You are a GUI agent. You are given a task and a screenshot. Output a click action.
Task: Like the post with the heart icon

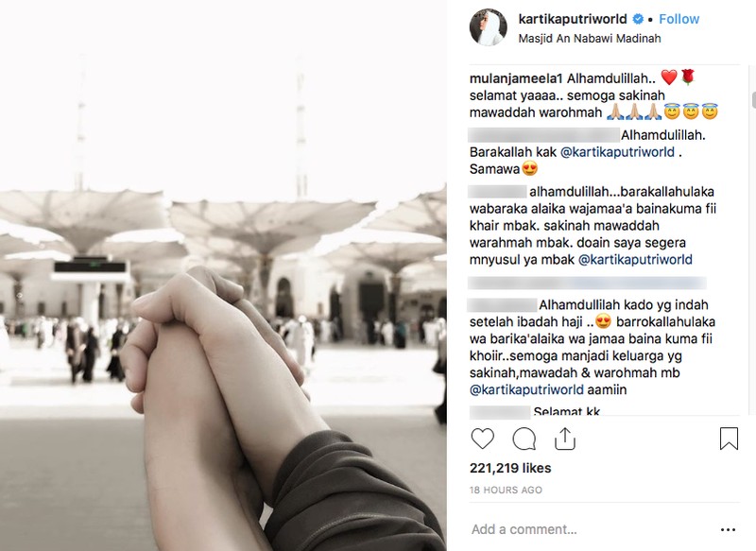[x=482, y=439]
